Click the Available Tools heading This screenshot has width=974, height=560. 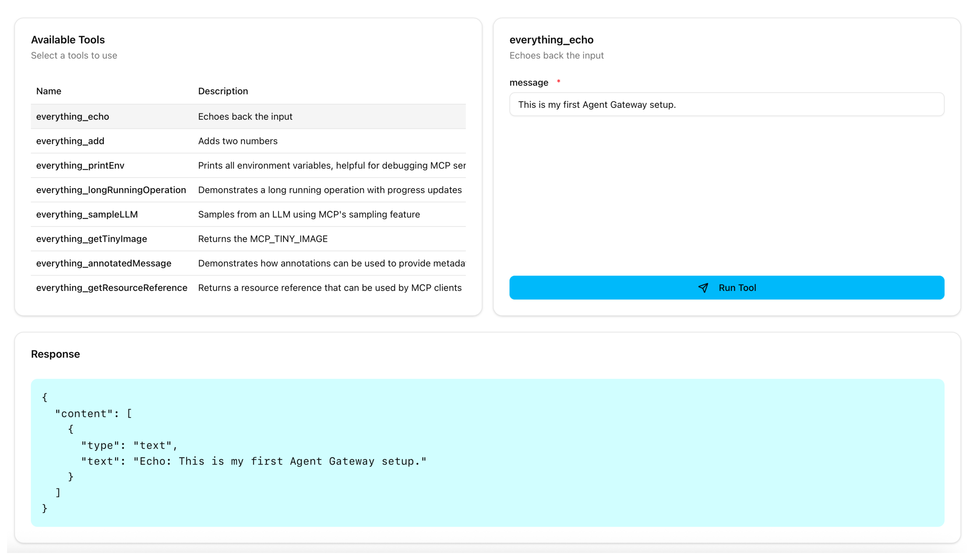[68, 40]
